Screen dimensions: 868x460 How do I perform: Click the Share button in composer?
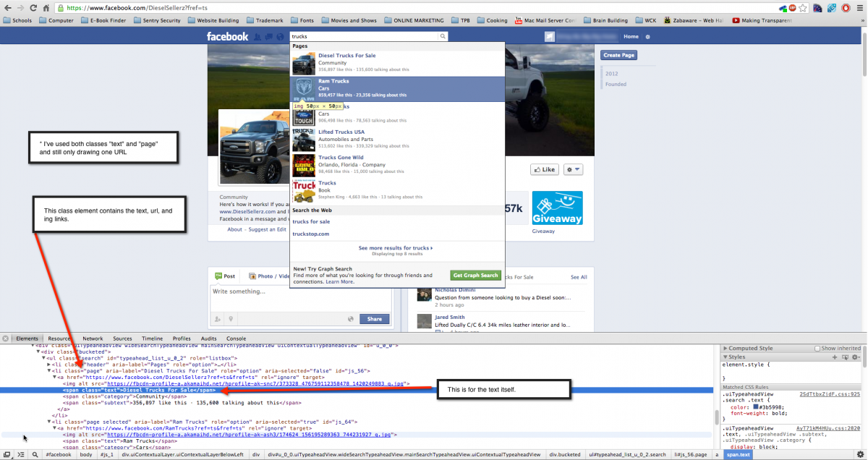tap(374, 319)
